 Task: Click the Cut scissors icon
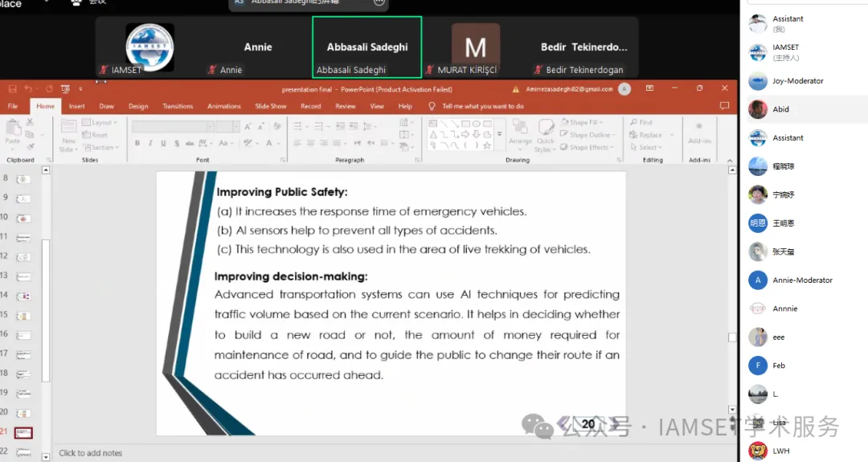point(30,121)
